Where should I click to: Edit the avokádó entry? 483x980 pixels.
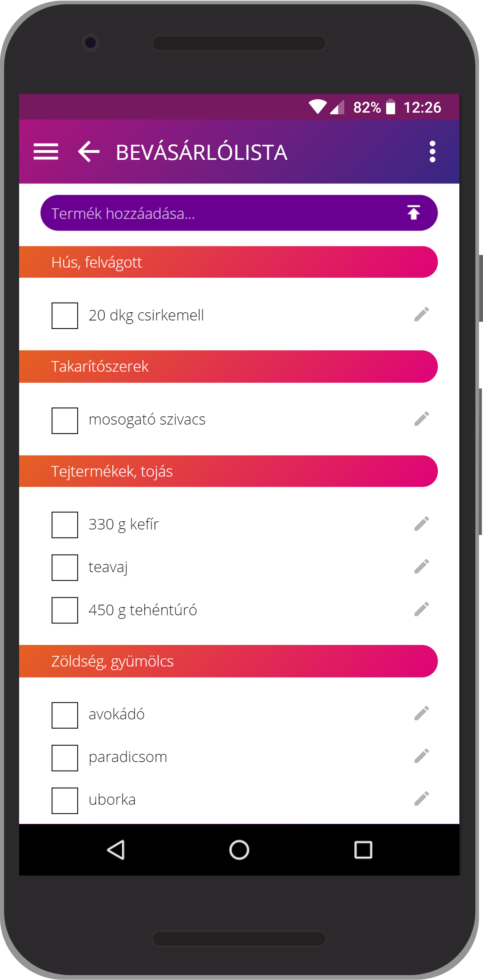tap(422, 713)
